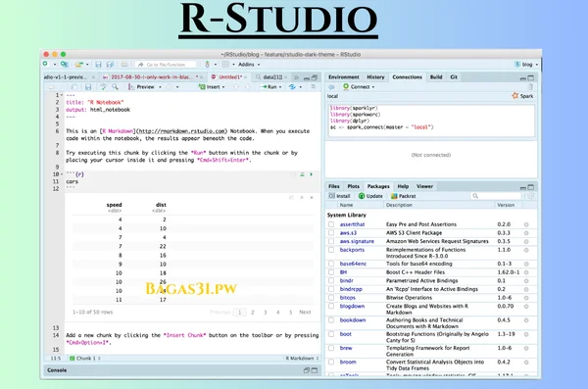Remove the assertthat package via its X icon
Viewport: 588px width, 389px height.
[526, 224]
